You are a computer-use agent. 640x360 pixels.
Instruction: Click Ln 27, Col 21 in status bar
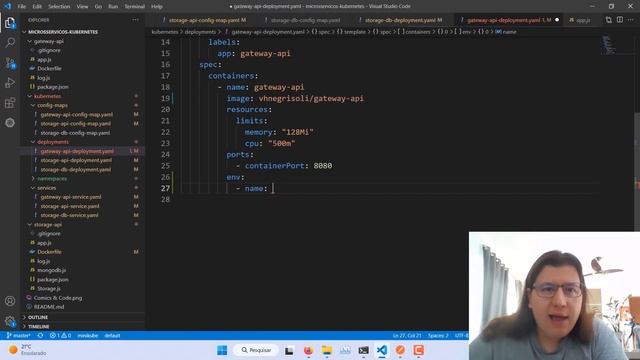(407, 336)
